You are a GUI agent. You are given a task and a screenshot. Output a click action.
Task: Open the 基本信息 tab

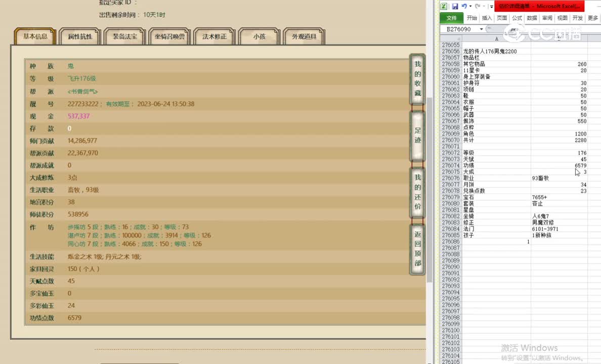[x=35, y=36]
